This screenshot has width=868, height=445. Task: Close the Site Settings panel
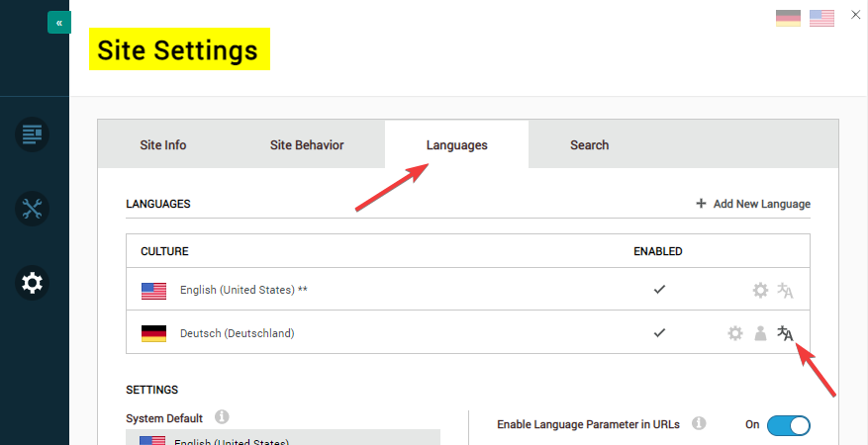coord(855,15)
